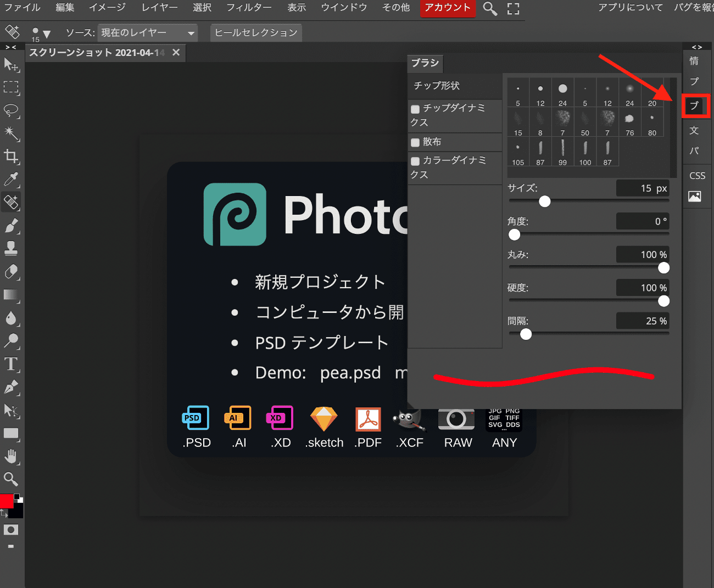
Task: Select the Crop tool
Action: [x=11, y=156]
